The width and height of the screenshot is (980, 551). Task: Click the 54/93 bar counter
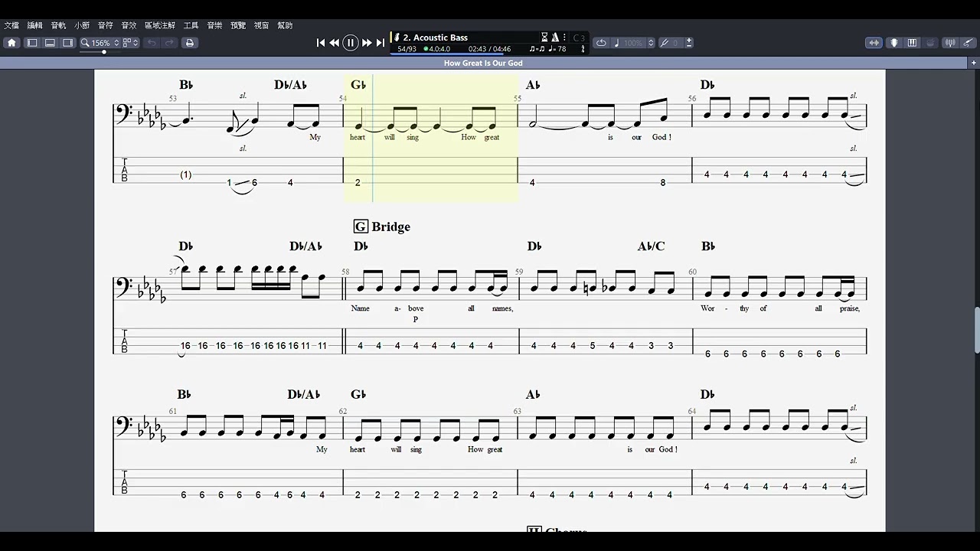407,49
